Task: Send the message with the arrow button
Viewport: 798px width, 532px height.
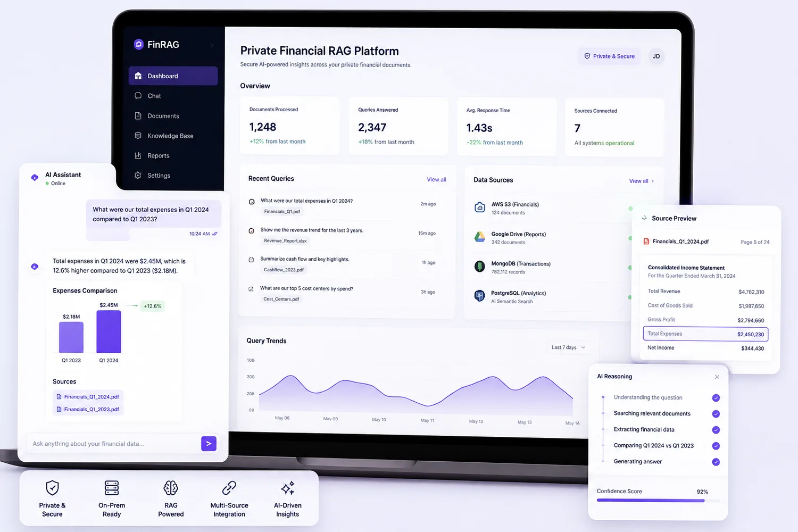Action: 209,444
